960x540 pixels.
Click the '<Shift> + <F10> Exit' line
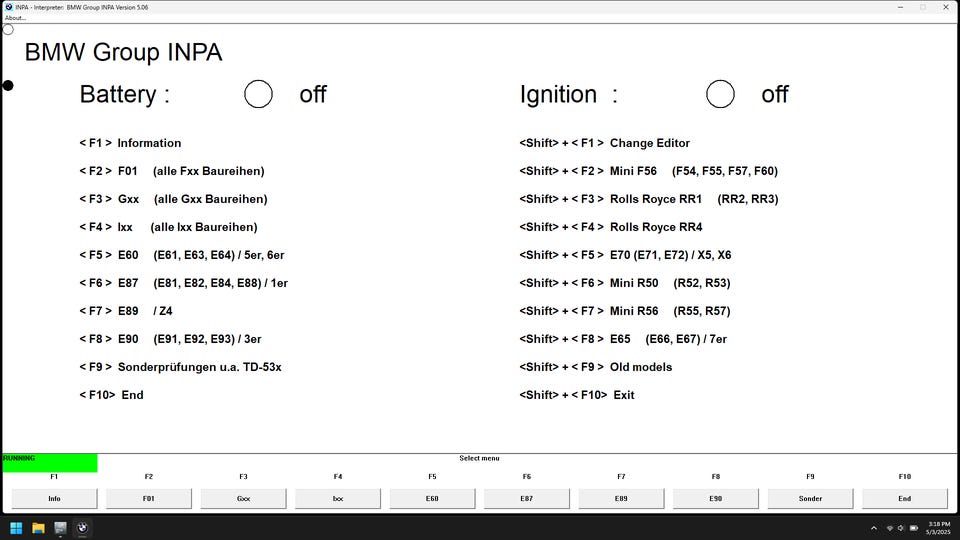(x=577, y=395)
